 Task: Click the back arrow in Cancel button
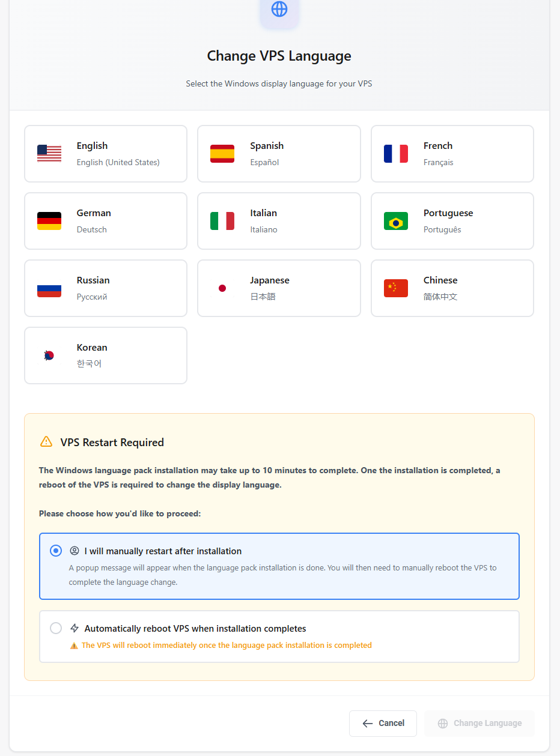(368, 723)
